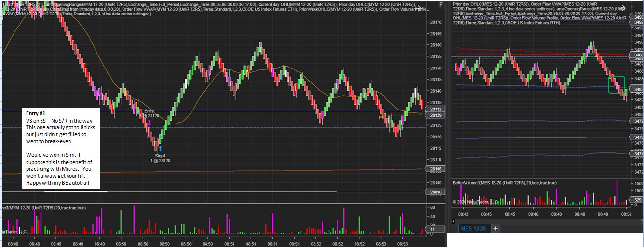Click the 28140 price level on MYM axis

click(x=436, y=91)
